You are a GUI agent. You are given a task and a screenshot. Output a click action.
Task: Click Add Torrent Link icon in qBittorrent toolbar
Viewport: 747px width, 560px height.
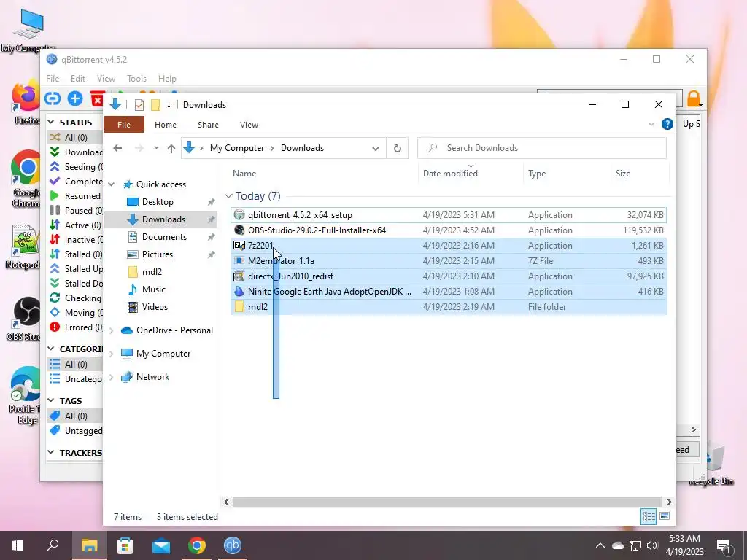(x=53, y=98)
